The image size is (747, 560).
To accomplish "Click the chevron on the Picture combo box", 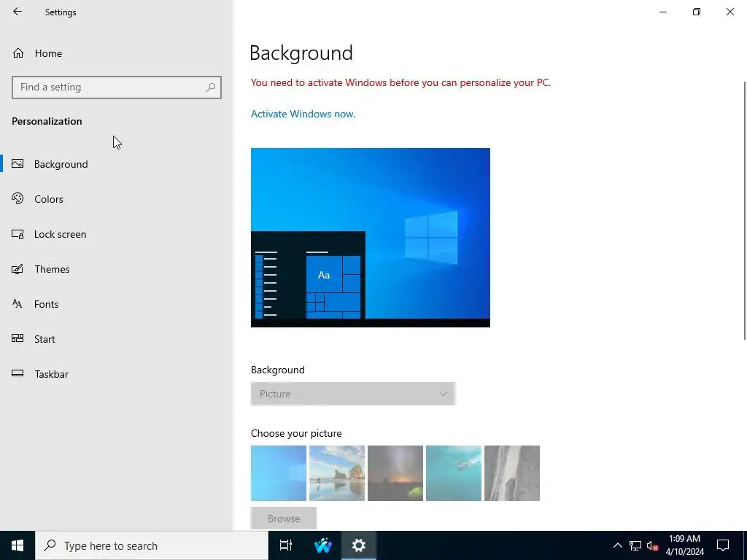I will click(444, 394).
